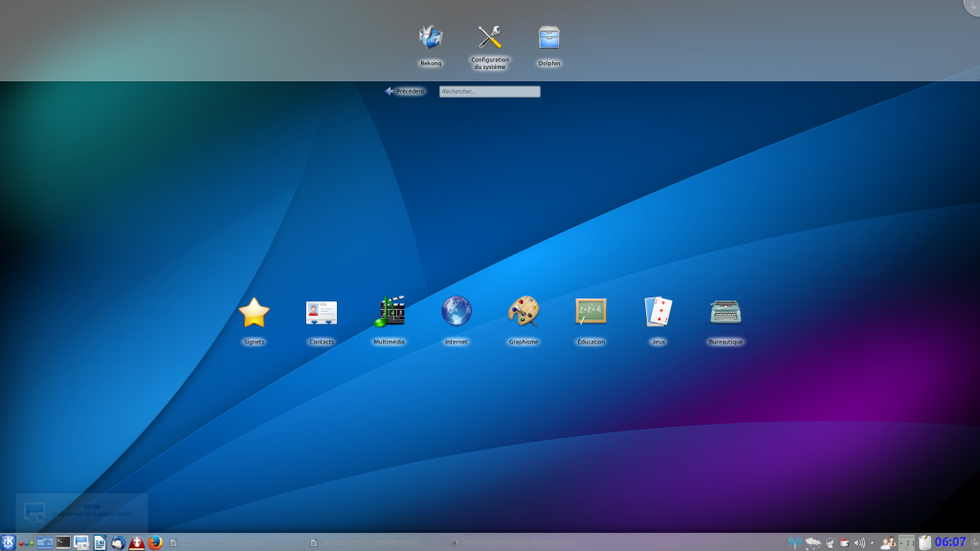The image size is (980, 551).
Task: Launch Thunderbird from the taskbar
Action: [118, 542]
